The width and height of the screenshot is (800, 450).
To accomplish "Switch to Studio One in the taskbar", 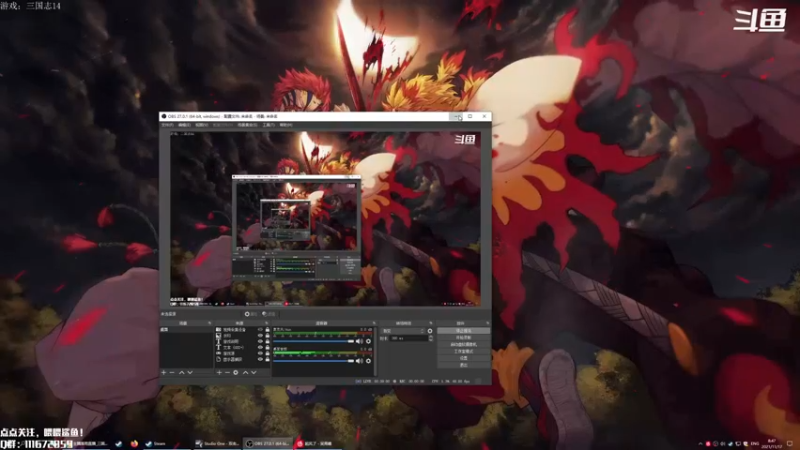I will (218, 443).
